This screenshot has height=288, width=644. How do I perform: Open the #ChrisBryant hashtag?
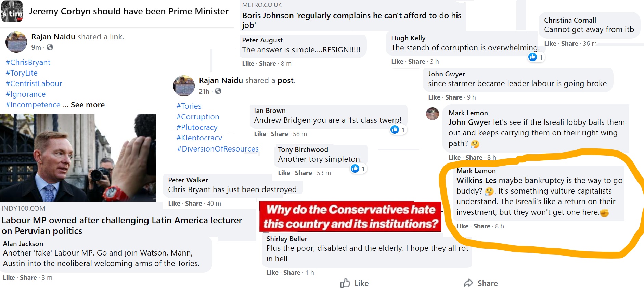tap(28, 62)
